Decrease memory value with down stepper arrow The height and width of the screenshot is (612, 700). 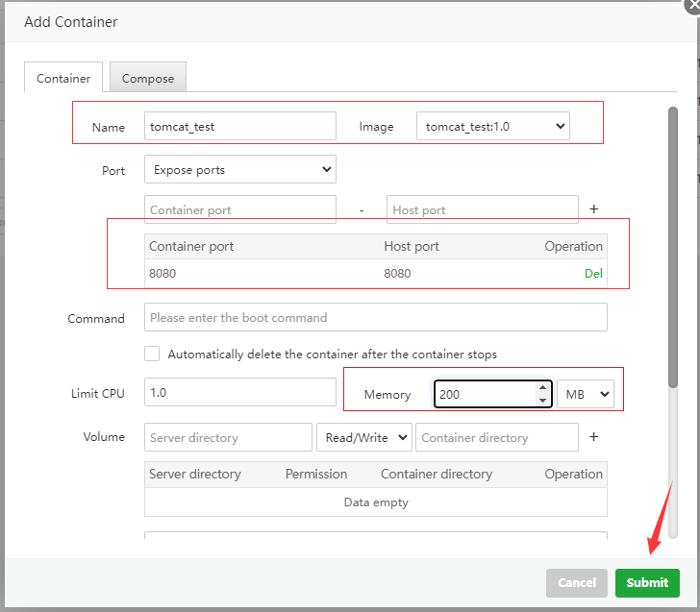pyautogui.click(x=542, y=401)
